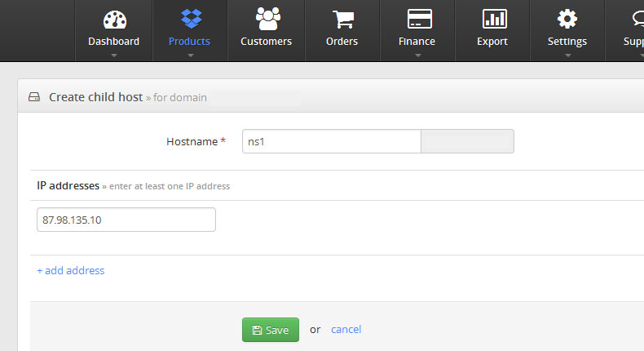Image resolution: width=644 pixels, height=351 pixels.
Task: Click the Export bar chart icon
Action: pyautogui.click(x=492, y=19)
